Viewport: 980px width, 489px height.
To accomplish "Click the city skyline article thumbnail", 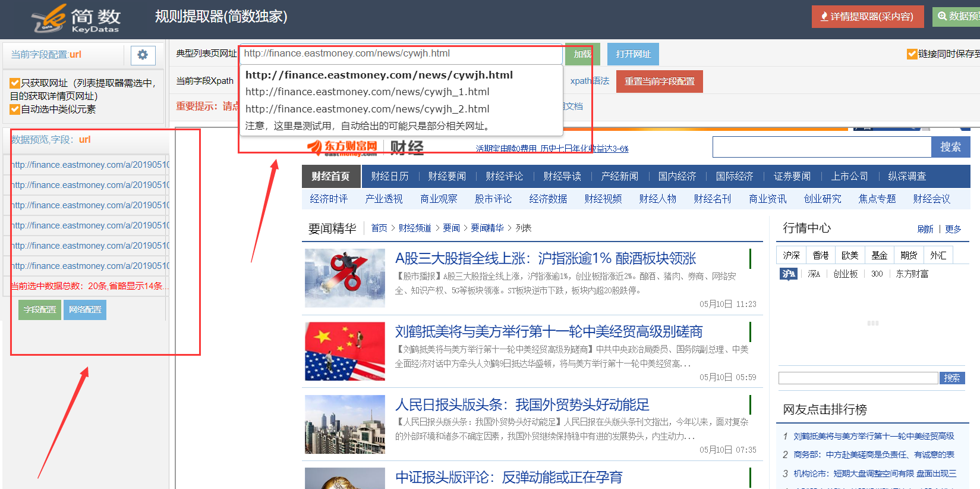I will pyautogui.click(x=345, y=424).
